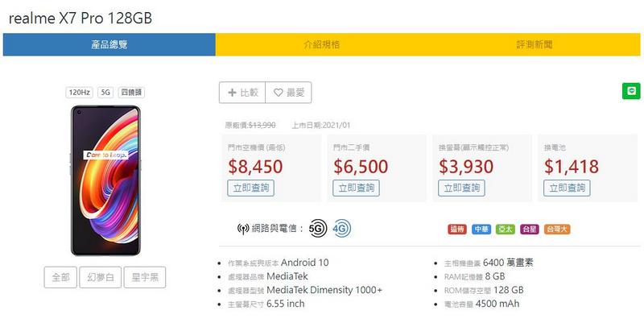
Task: Switch to the 評測新聞 tab
Action: pos(534,44)
